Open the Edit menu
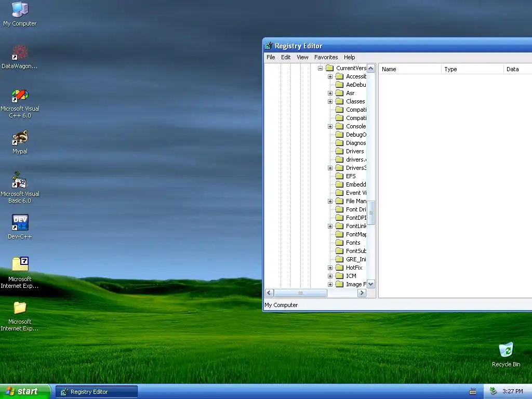The height and width of the screenshot is (399, 532). click(x=286, y=57)
